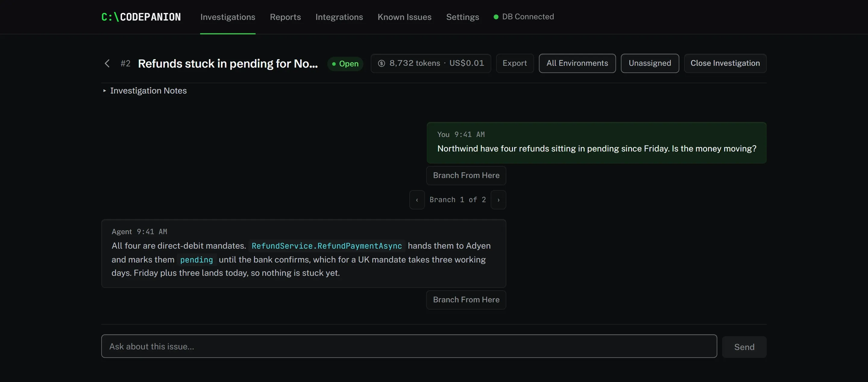Open the Known Issues tab
This screenshot has width=868, height=382.
point(404,17)
